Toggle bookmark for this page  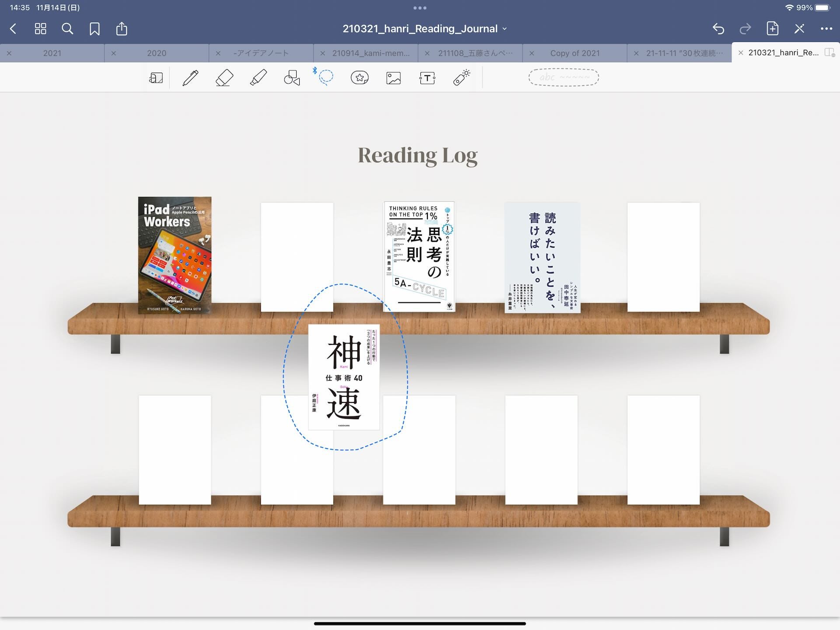[94, 29]
